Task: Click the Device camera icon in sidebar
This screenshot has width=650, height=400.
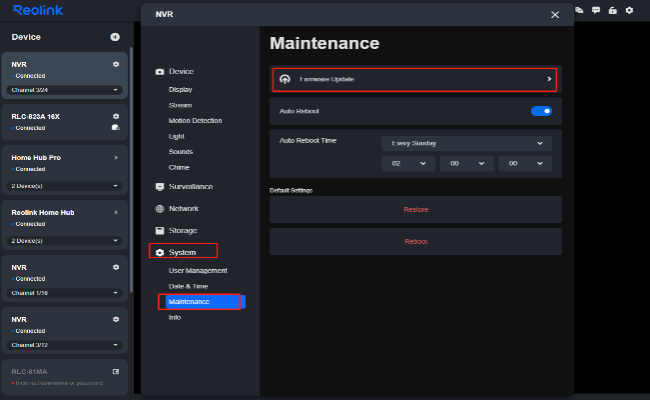Action: 160,72
